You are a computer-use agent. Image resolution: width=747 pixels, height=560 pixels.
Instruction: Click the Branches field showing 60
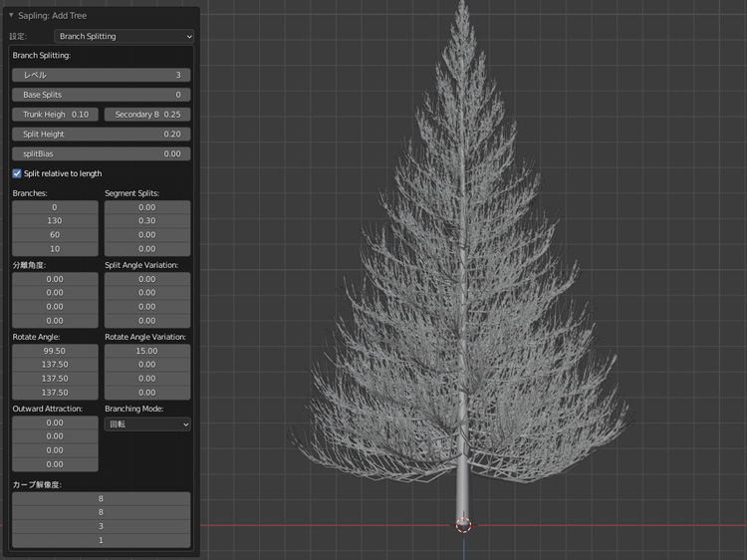[55, 235]
